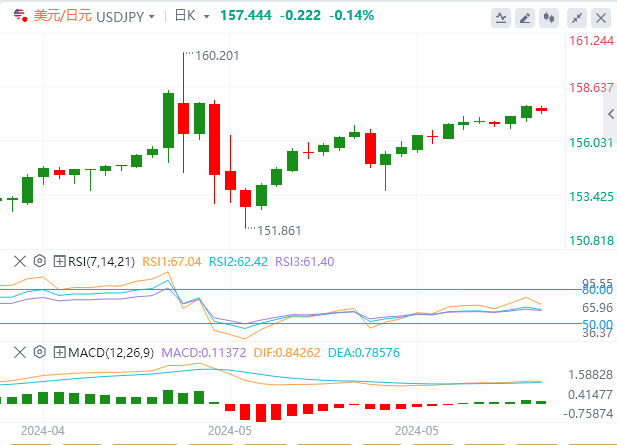Click the 美元/日元 pair name
617x445 pixels.
coord(63,16)
